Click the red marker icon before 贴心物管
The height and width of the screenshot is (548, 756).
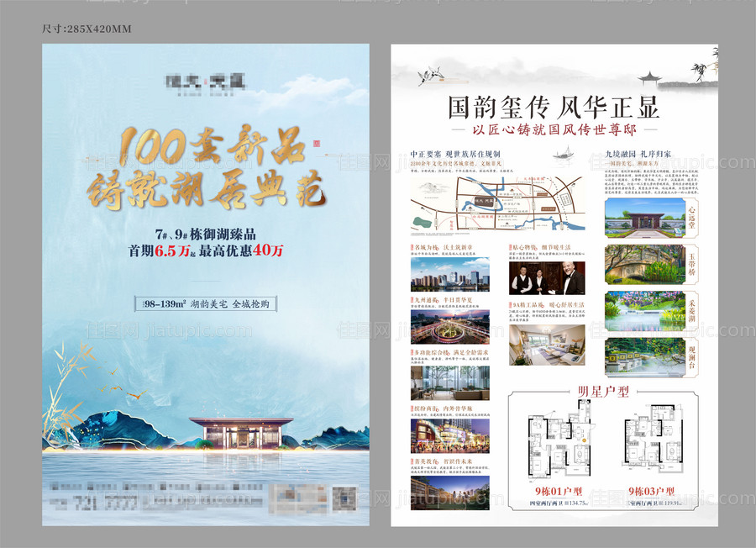tap(509, 246)
